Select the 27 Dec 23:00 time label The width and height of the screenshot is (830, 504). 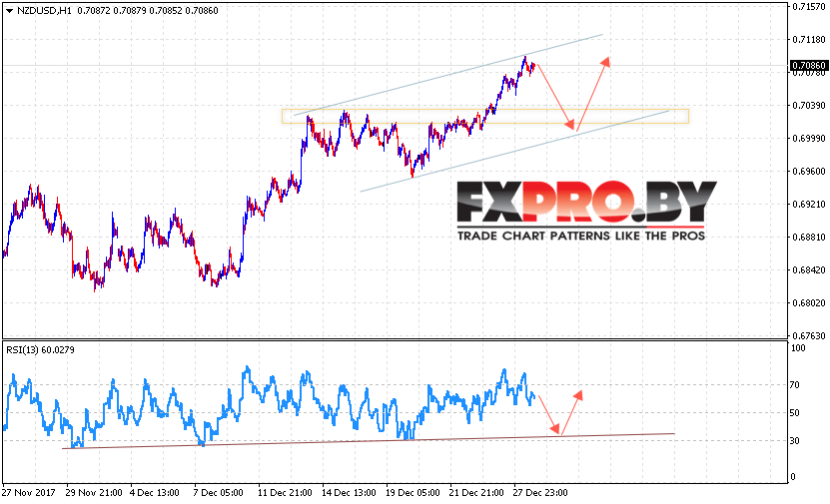[540, 493]
